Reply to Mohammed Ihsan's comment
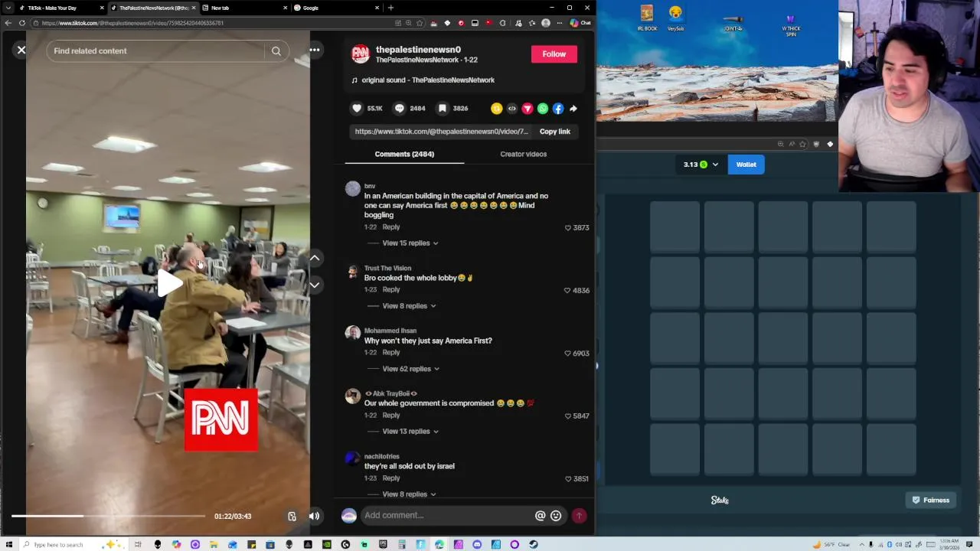Viewport: 980px width, 551px height. tap(390, 352)
